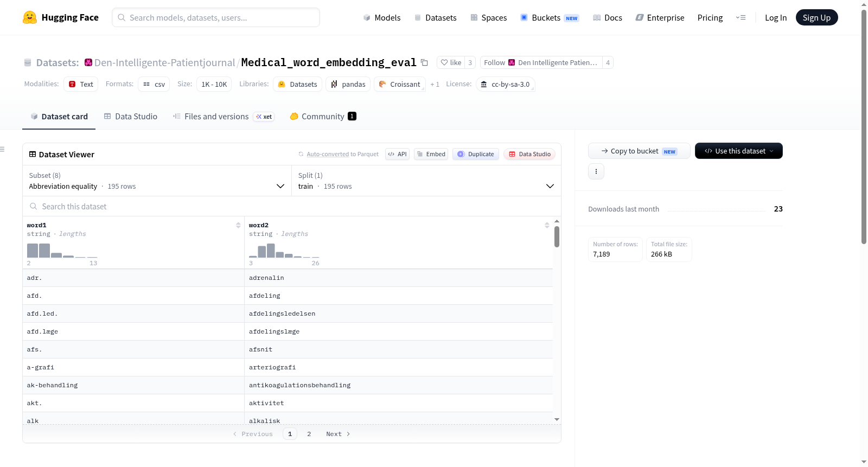The height and width of the screenshot is (467, 868).
Task: Open the Use this dataset dropdown
Action: pyautogui.click(x=739, y=151)
